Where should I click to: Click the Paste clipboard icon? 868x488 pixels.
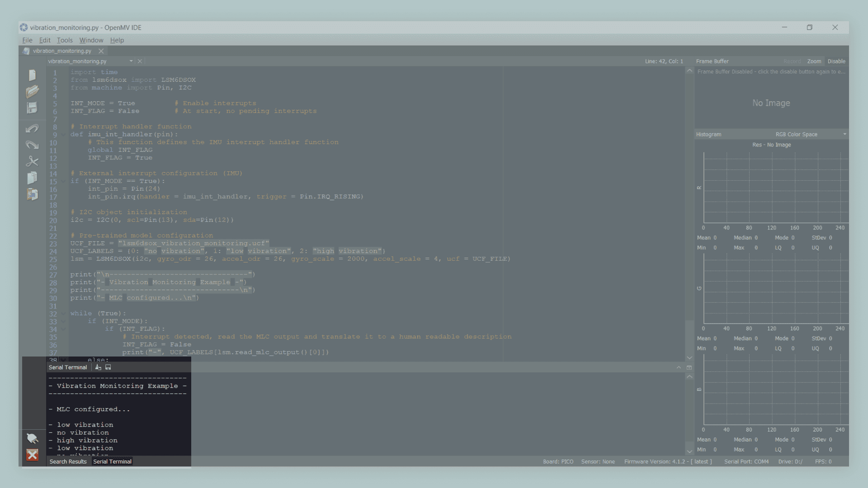(32, 194)
